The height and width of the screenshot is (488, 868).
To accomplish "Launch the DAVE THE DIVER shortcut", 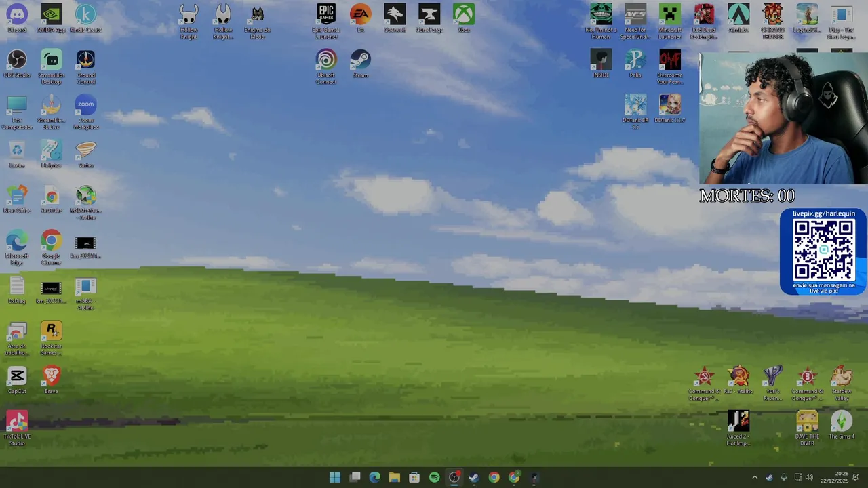I will tap(807, 428).
